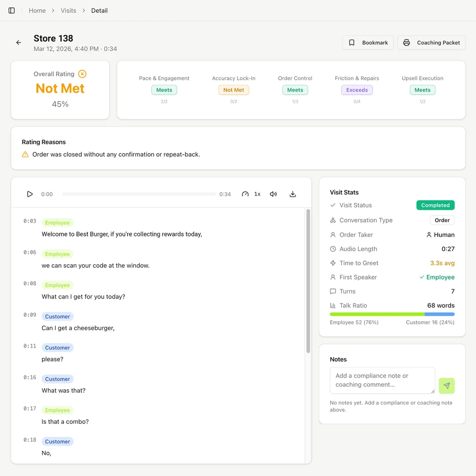Click the talk ratio bar's blue customer segment
The height and width of the screenshot is (476, 476).
[x=439, y=314]
